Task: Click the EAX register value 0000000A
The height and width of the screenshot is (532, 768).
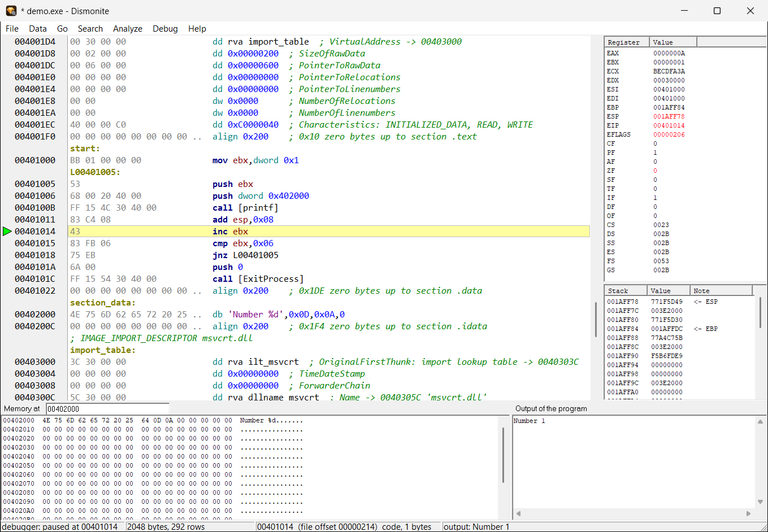Action: (669, 53)
